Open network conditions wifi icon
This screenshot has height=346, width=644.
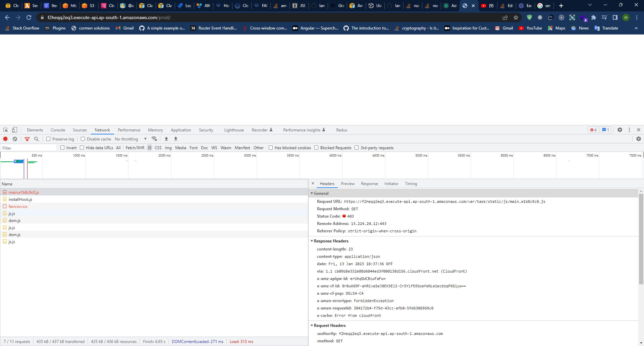point(154,139)
